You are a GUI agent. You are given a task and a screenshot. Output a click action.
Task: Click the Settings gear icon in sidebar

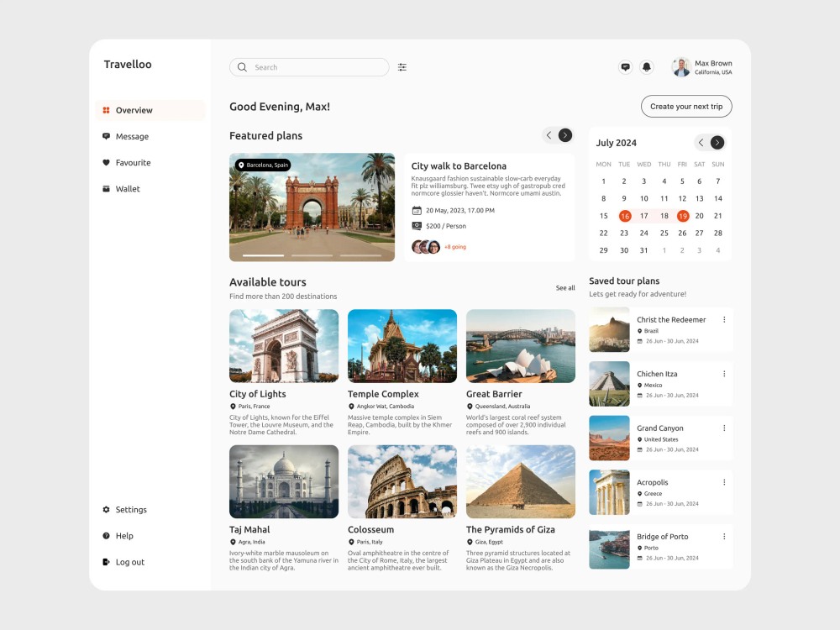click(106, 510)
